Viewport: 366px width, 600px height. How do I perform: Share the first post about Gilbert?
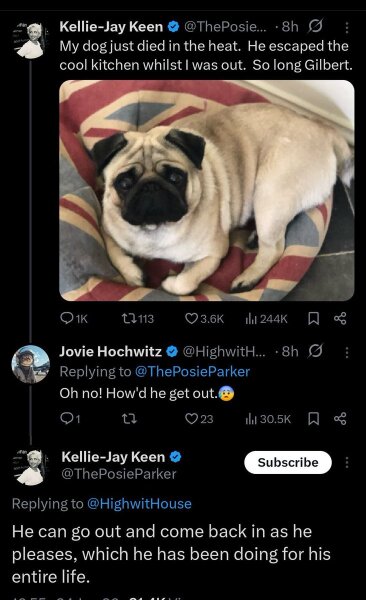coord(340,318)
